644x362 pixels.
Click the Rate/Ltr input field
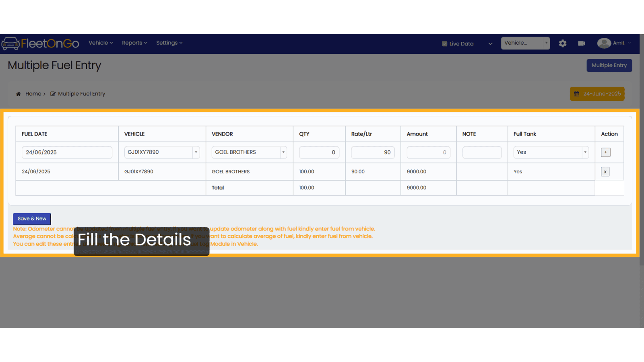(373, 152)
